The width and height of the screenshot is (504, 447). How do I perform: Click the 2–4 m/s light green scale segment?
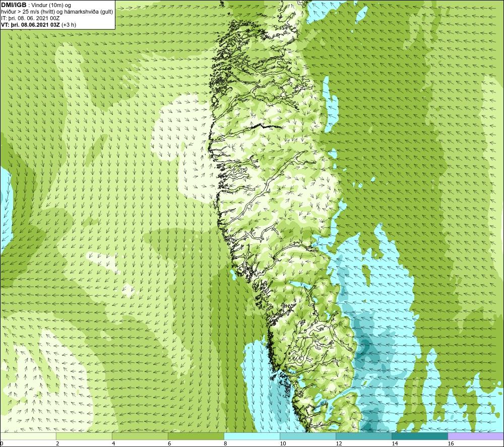click(x=84, y=436)
